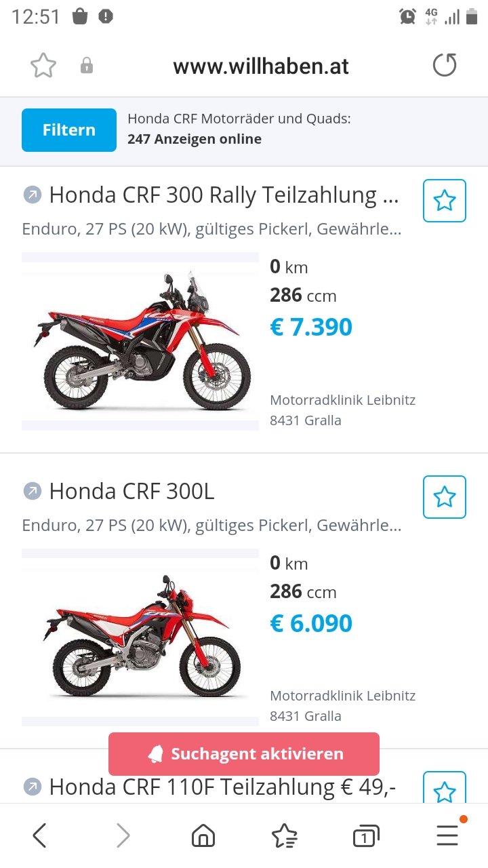This screenshot has width=488, height=868.
Task: Tap the padlock site security icon
Action: (x=87, y=66)
